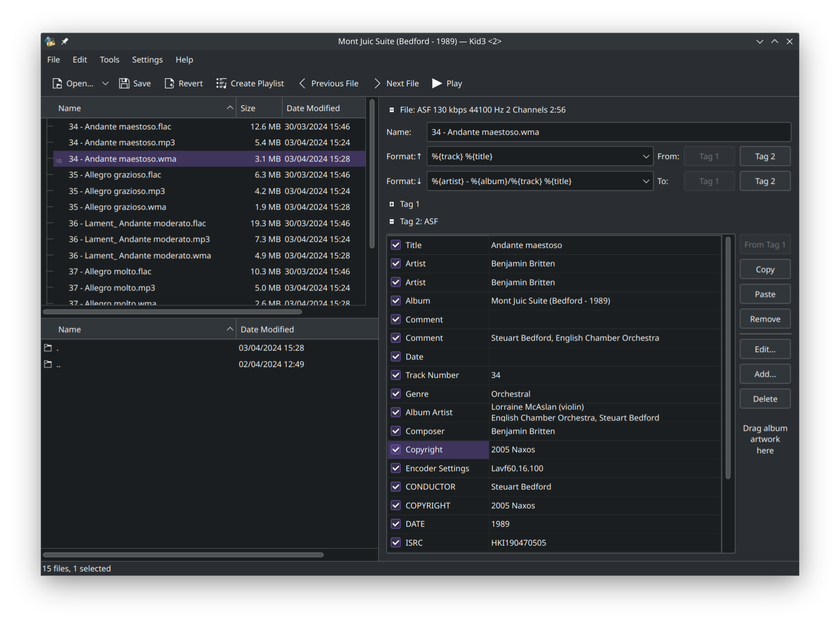Open the Tools menu
This screenshot has width=840, height=624.
click(109, 59)
